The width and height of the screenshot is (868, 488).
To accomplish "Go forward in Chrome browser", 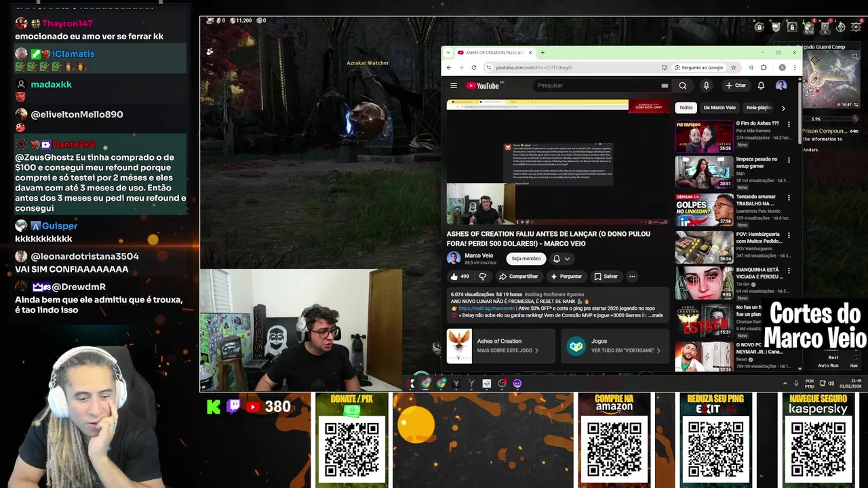I will tap(461, 68).
